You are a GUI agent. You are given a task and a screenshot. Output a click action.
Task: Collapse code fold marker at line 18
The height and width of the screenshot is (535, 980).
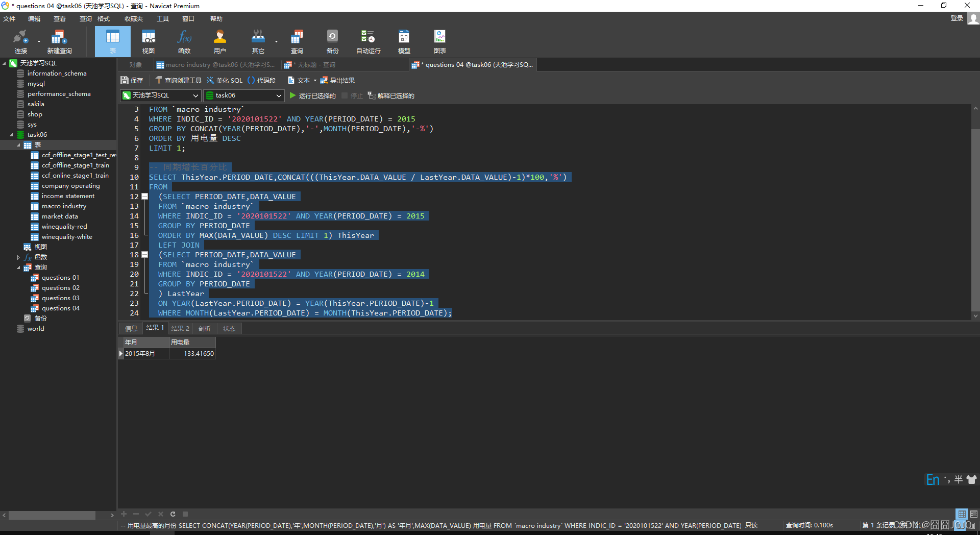(x=145, y=255)
